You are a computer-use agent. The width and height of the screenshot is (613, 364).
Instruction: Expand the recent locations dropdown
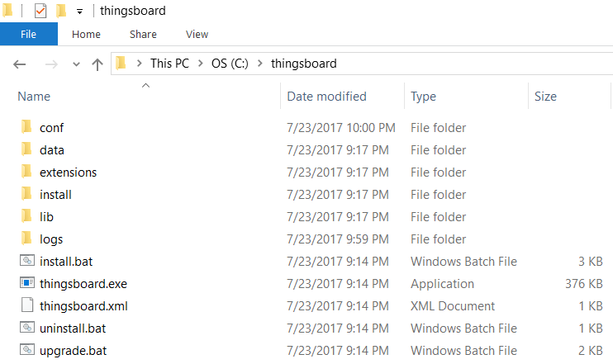(76, 64)
